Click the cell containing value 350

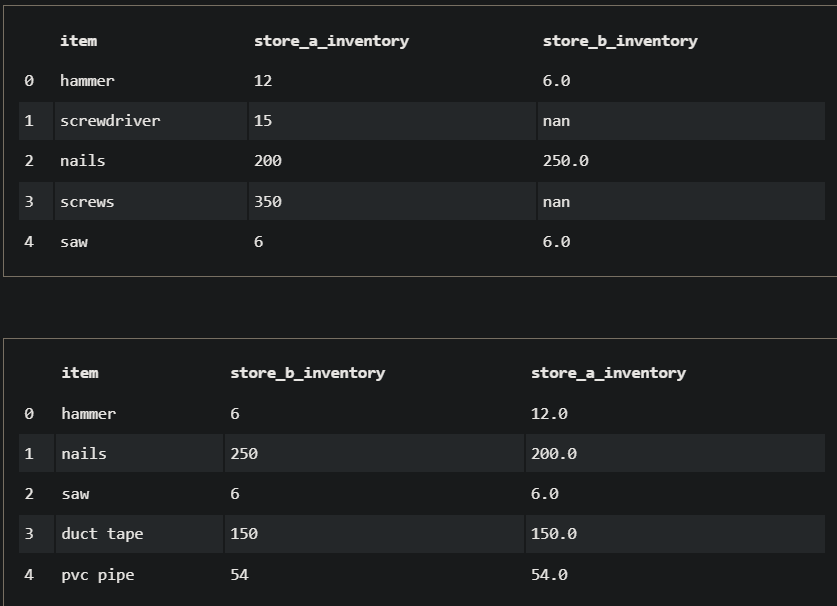268,202
